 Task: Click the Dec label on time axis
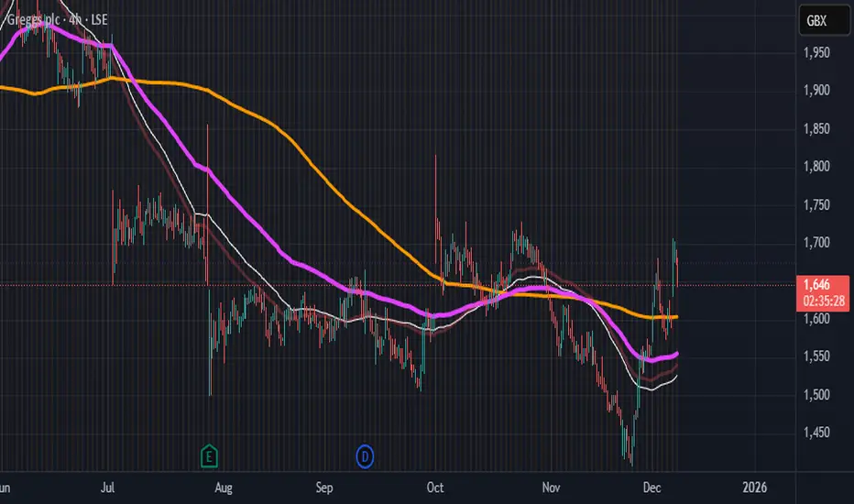[x=651, y=488]
